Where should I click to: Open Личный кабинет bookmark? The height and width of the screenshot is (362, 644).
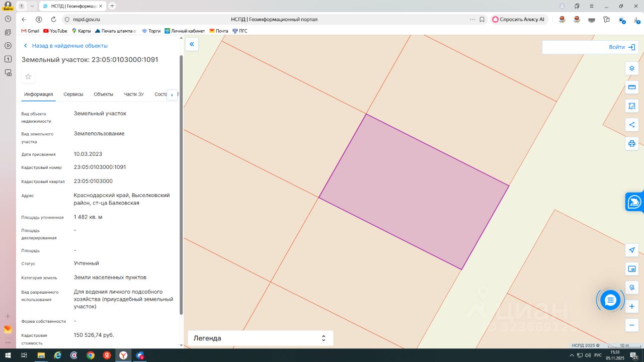click(x=185, y=31)
